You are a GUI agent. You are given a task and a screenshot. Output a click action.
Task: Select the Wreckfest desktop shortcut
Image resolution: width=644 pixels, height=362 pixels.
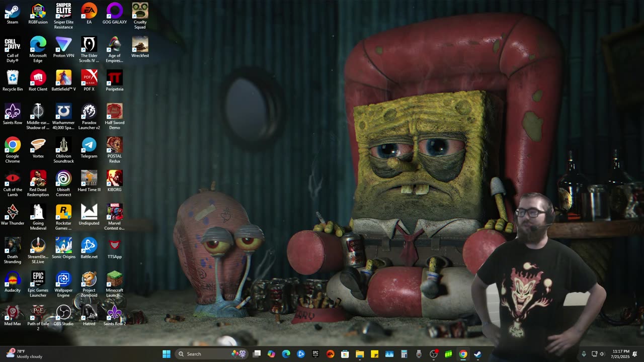coord(140,48)
